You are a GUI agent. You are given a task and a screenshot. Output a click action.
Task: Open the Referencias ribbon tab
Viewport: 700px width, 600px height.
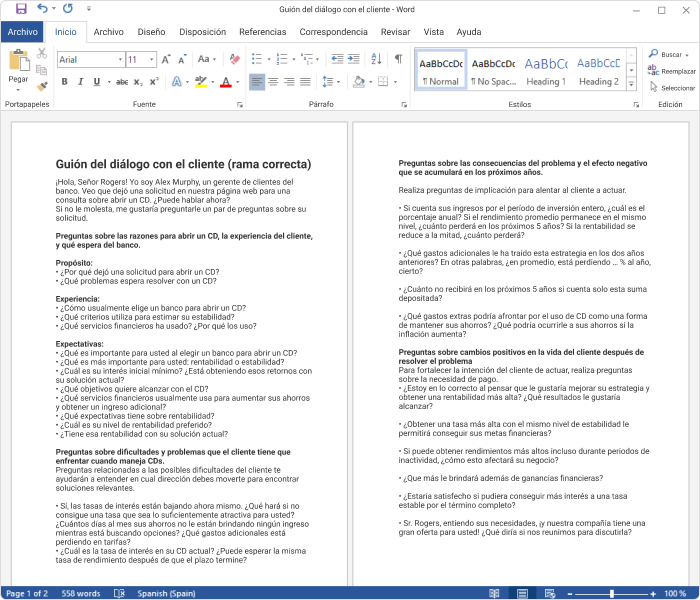[x=262, y=32]
